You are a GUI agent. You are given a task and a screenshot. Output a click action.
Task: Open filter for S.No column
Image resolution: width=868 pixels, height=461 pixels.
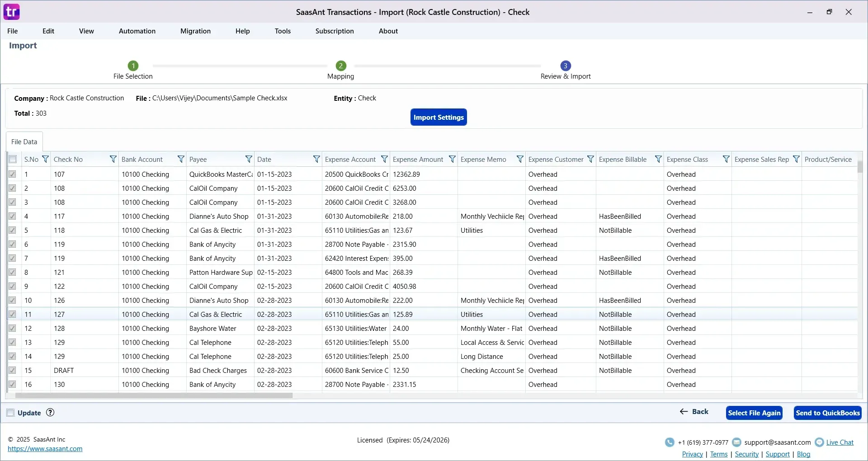point(45,159)
